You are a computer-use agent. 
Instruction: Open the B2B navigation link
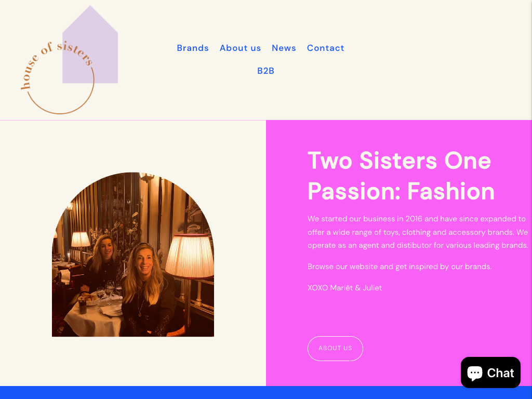[265, 71]
